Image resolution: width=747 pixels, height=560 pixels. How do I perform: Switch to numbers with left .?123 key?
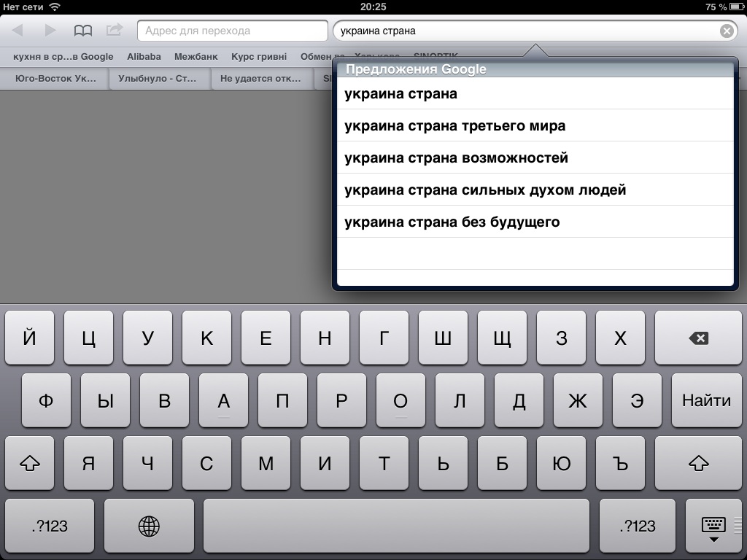tap(50, 526)
